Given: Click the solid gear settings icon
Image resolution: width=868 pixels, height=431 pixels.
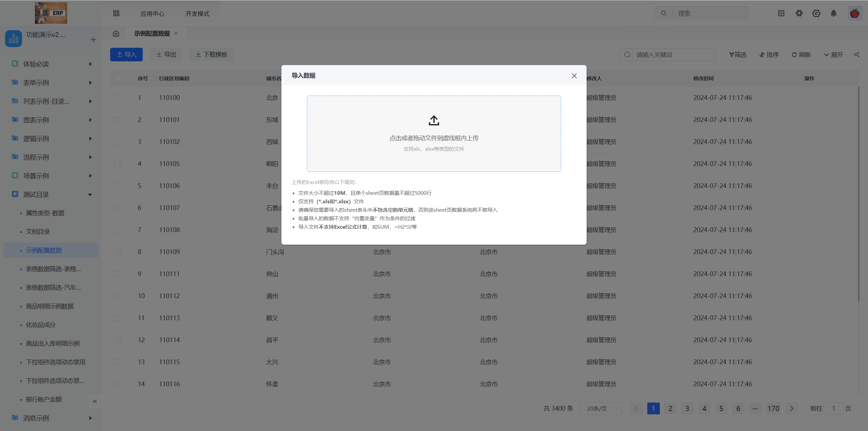Looking at the screenshot, I should pyautogui.click(x=799, y=13).
